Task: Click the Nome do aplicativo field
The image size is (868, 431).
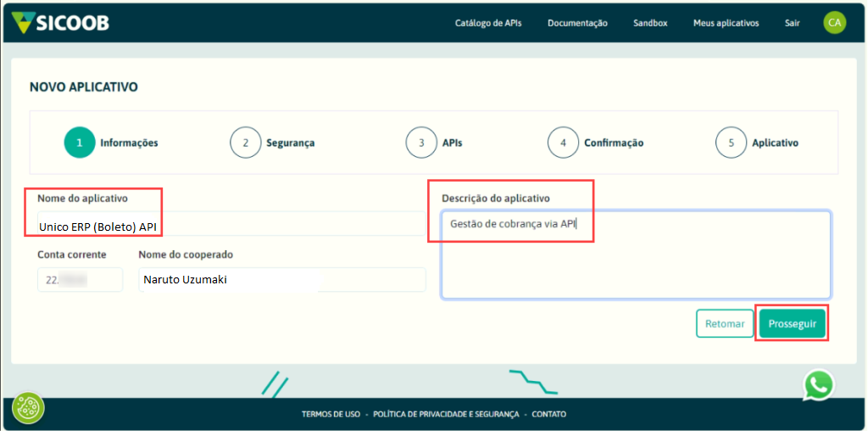Action: (x=231, y=224)
